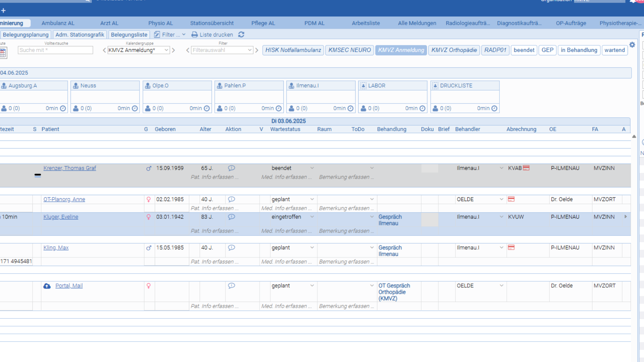Toggle the in Behandlung filter chip
Screen dimensions: 644x362
click(x=579, y=50)
